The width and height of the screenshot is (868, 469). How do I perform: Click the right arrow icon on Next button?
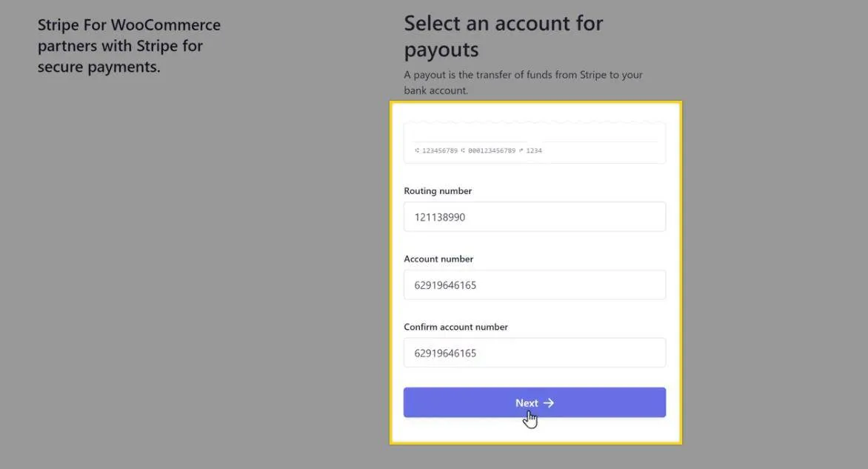[x=549, y=403]
